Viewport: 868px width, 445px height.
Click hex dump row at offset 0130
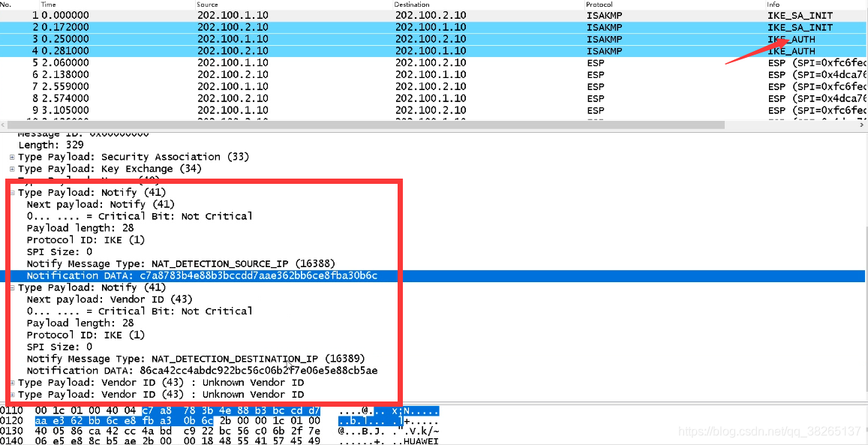coord(220,431)
